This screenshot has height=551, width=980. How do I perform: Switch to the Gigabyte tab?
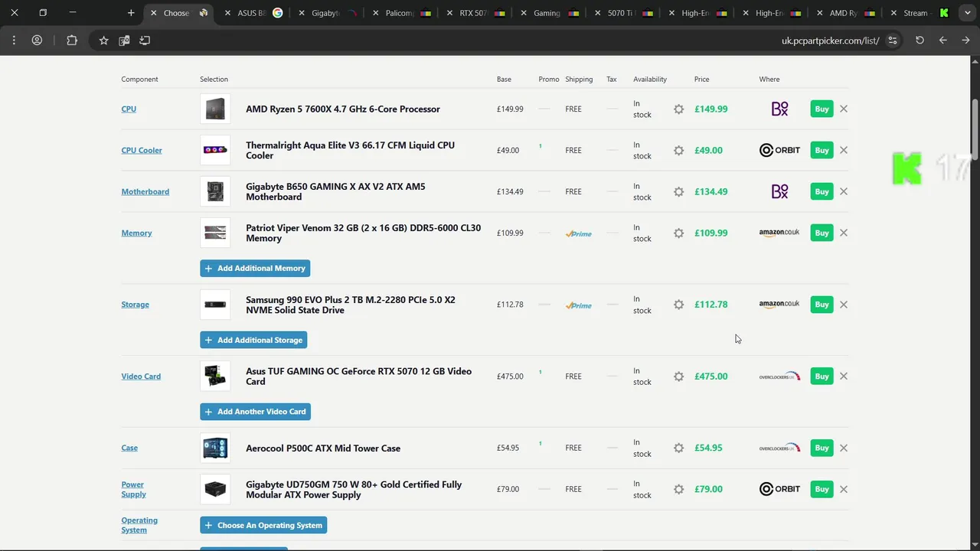[x=326, y=13]
